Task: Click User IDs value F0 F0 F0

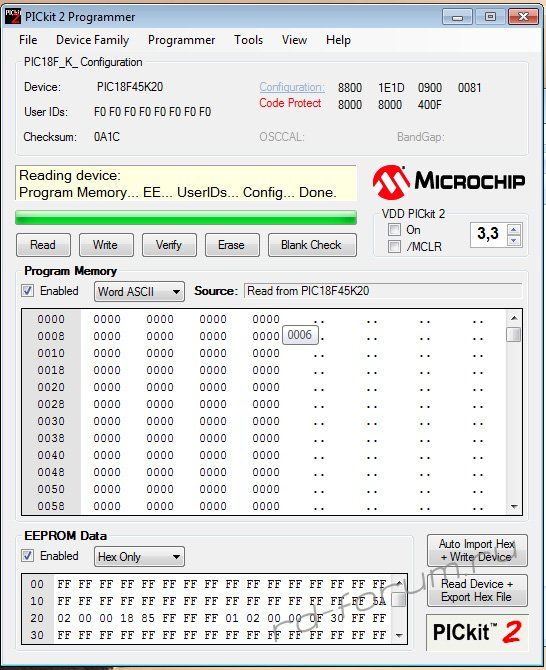Action: pos(153,112)
